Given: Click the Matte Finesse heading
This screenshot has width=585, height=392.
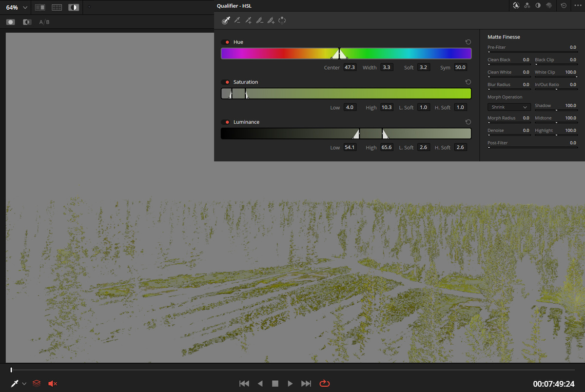Looking at the screenshot, I should 504,37.
